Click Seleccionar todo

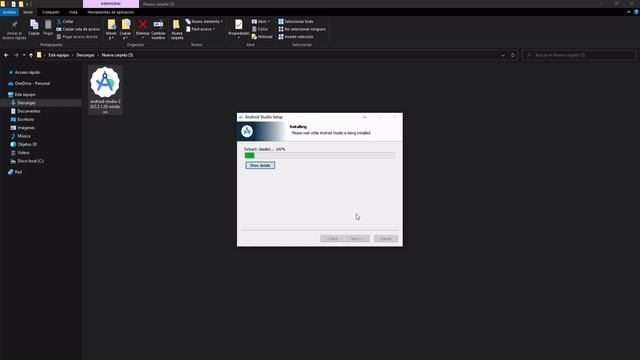(296, 21)
